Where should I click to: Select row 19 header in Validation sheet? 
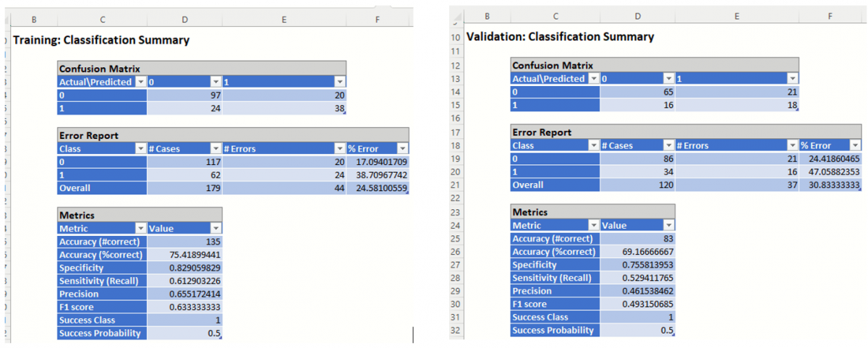coord(455,159)
